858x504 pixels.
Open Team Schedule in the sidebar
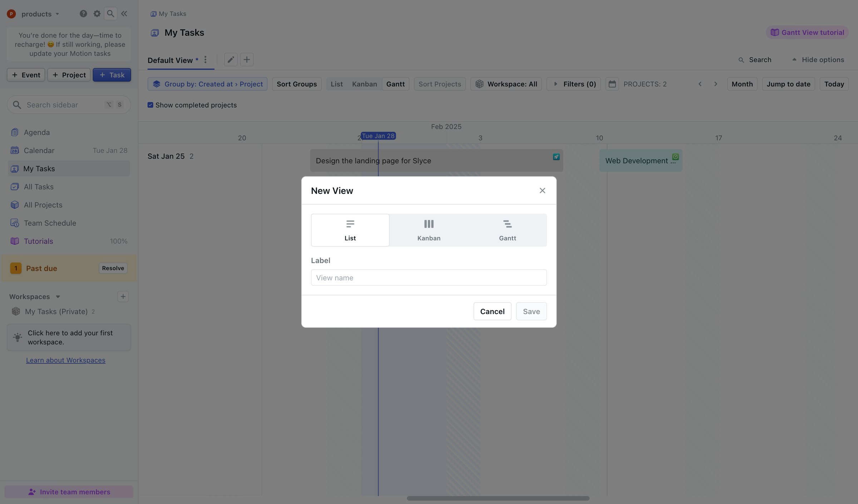click(50, 223)
